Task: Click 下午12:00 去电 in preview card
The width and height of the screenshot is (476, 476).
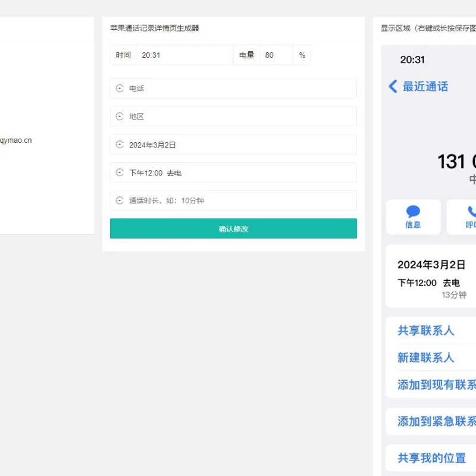Action: [x=428, y=283]
